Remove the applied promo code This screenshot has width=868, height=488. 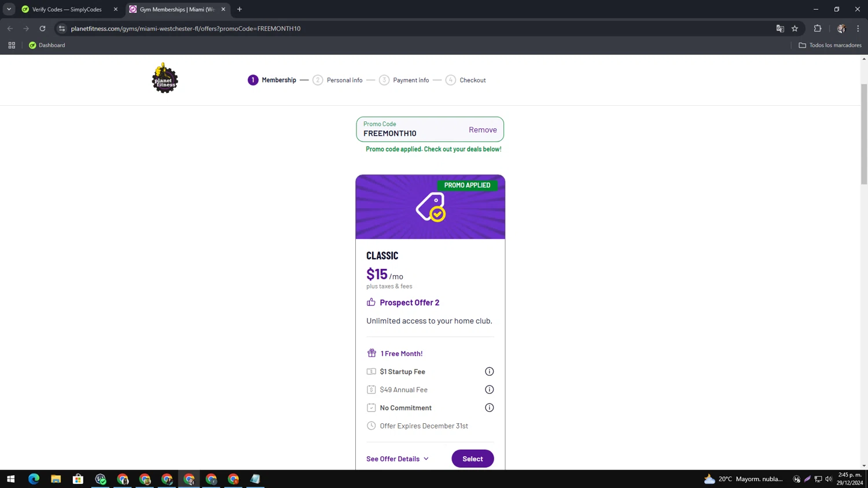pos(483,130)
